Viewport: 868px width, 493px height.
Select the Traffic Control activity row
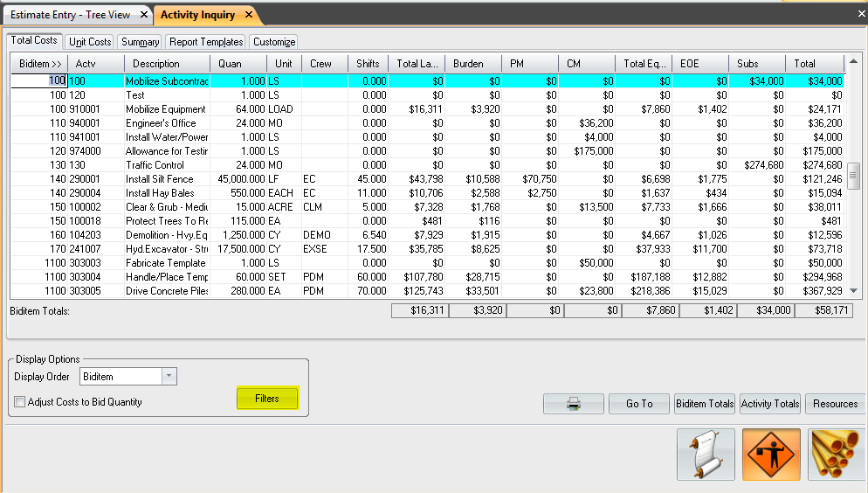click(155, 165)
